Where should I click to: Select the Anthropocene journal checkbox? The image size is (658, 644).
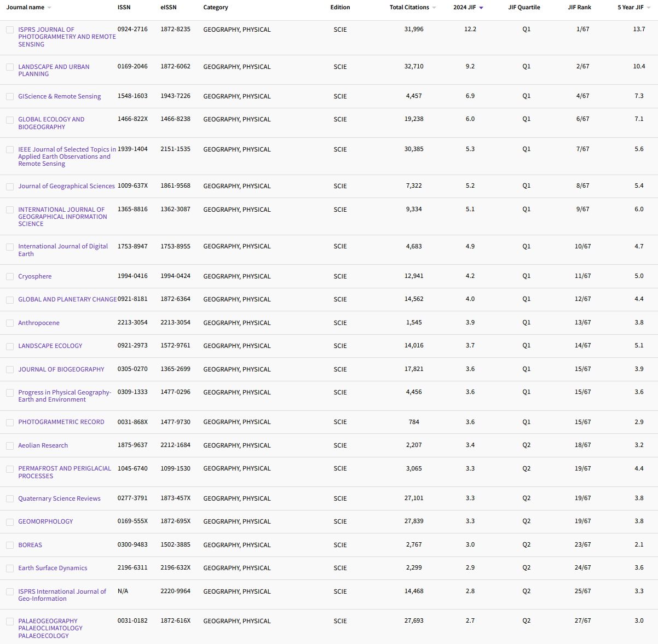[x=10, y=323]
